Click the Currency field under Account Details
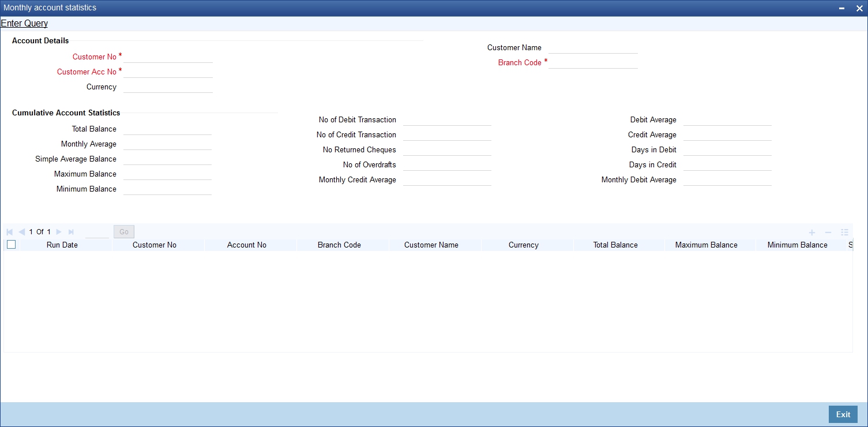Image resolution: width=868 pixels, height=427 pixels. [x=168, y=87]
